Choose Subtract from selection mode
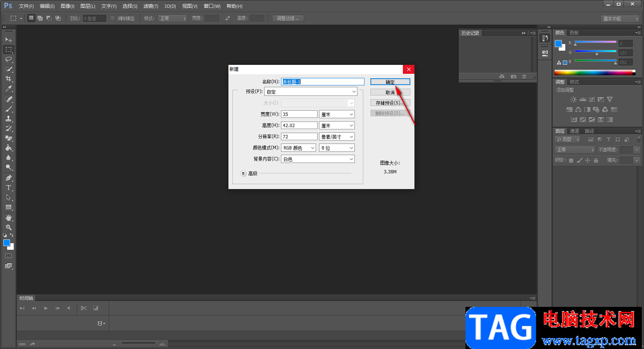 [49, 18]
